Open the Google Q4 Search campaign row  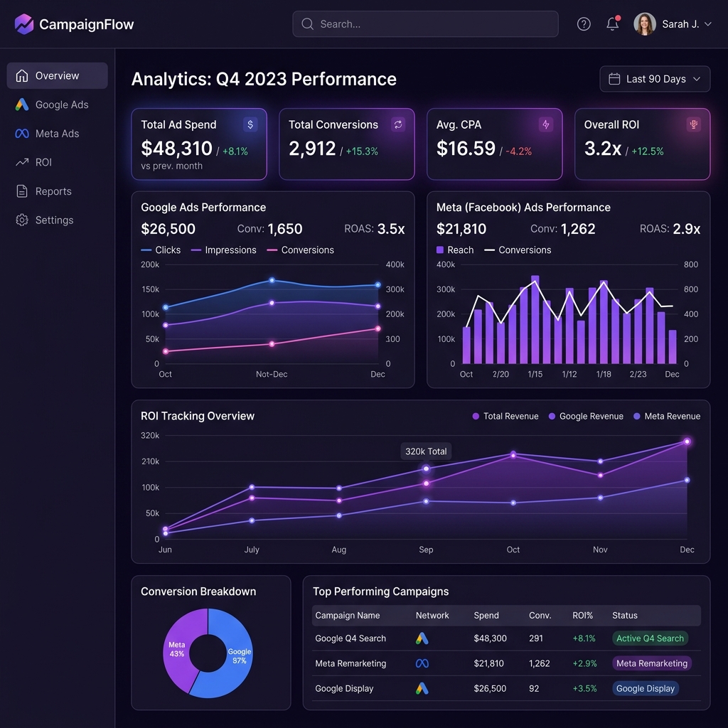pyautogui.click(x=506, y=638)
